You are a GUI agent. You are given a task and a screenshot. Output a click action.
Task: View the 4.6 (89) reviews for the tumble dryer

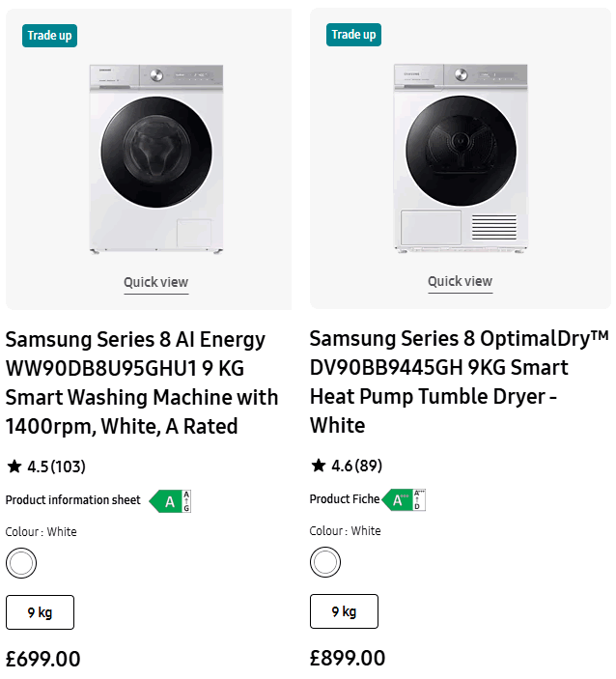(357, 466)
